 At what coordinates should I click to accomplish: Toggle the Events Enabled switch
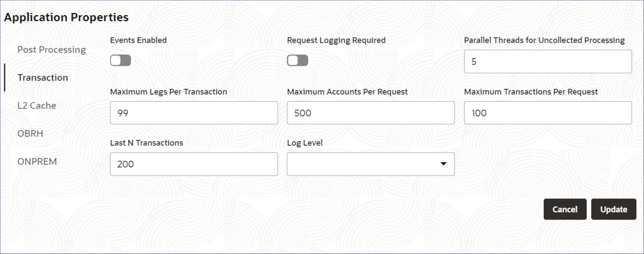tap(121, 61)
